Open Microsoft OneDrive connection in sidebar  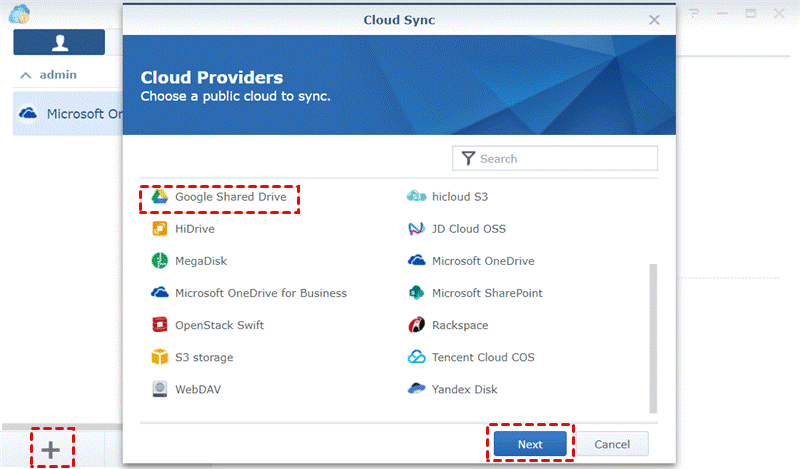click(x=68, y=113)
